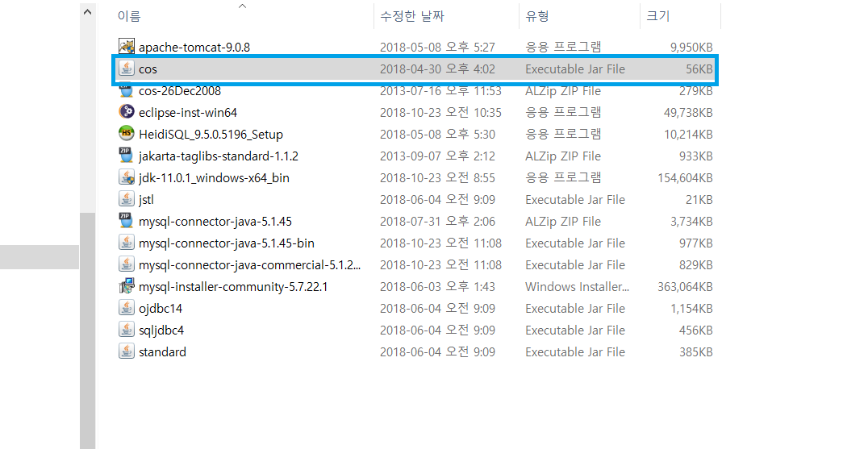This screenshot has height=449, width=868.
Task: Select the file named sqljdbc4
Action: coord(161,331)
